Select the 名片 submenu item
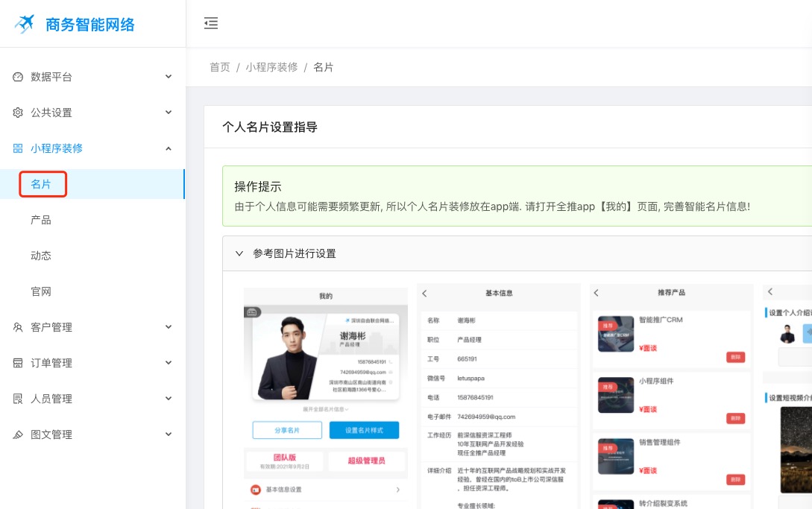The height and width of the screenshot is (509, 812). pyautogui.click(x=92, y=184)
